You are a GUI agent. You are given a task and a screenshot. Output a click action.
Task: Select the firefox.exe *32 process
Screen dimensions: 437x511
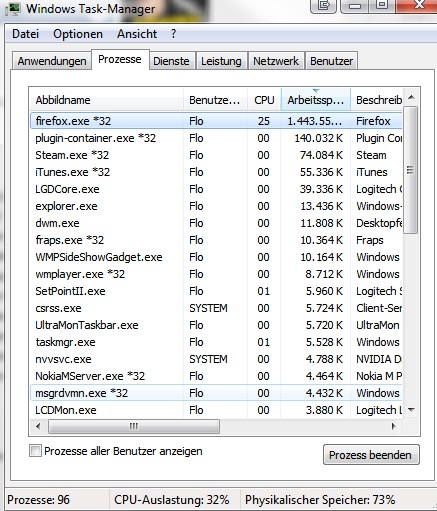(x=216, y=121)
